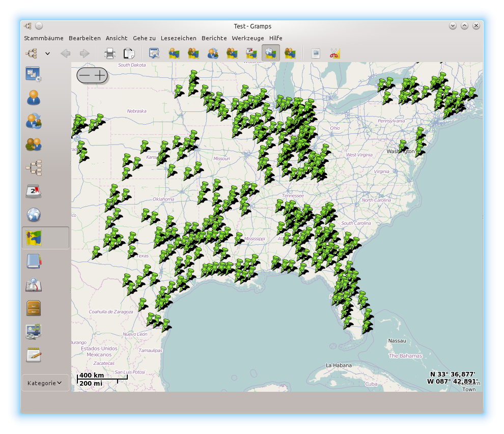Open Charts pedigree category in sidebar
Screen dimensions: 504x434
[x=34, y=168]
